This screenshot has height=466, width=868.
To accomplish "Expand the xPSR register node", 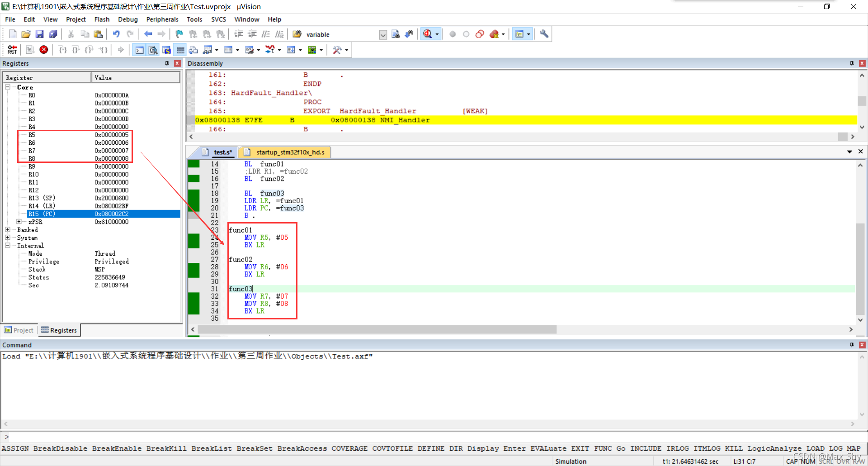I will [19, 222].
